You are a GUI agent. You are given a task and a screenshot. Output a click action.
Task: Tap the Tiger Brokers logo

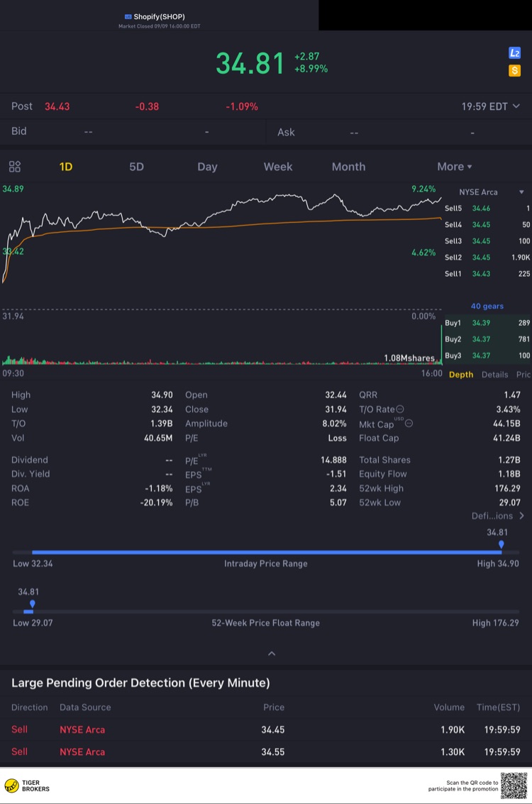(27, 786)
